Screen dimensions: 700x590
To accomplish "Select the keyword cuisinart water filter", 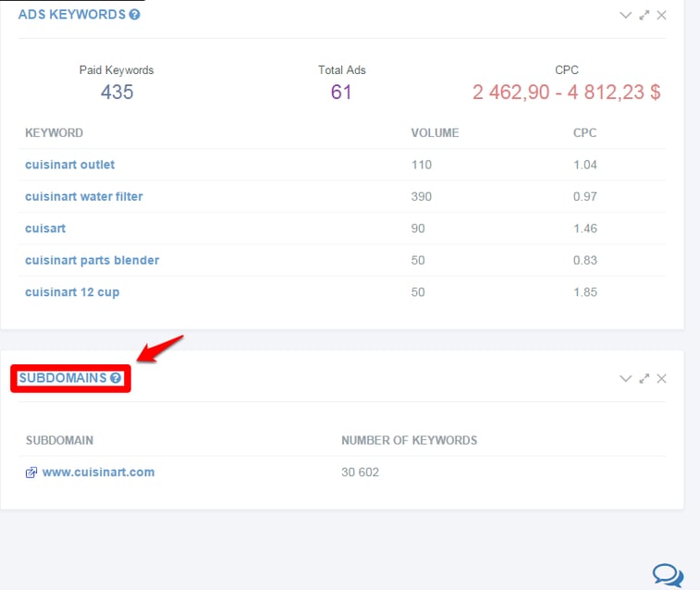I will coord(84,196).
